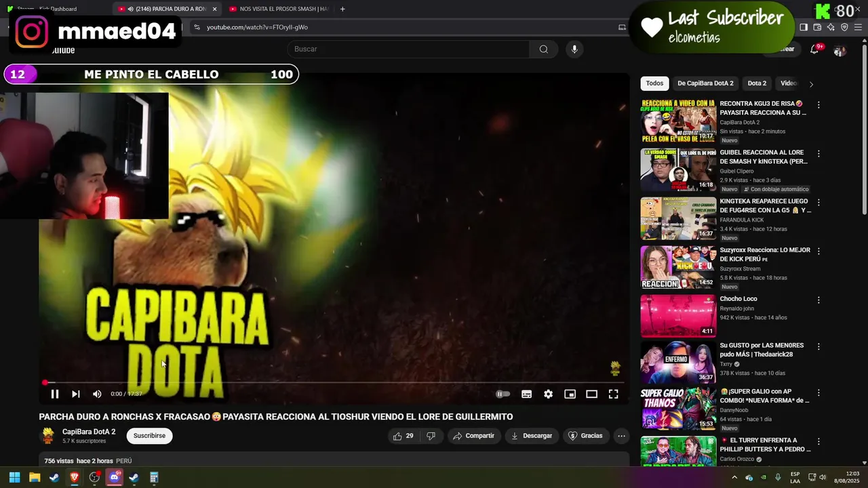Open GUIBEL REACCIONA AL LORE video title
This screenshot has width=868, height=488.
tap(764, 157)
